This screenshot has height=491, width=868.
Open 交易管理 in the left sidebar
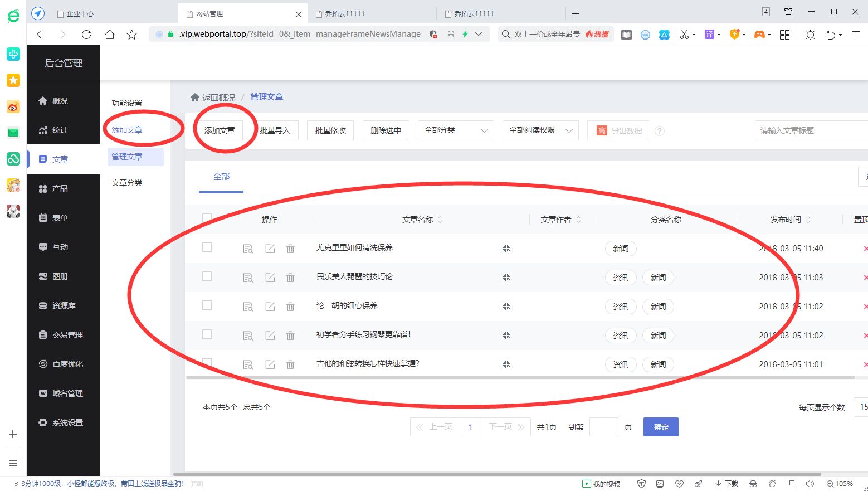click(x=67, y=334)
